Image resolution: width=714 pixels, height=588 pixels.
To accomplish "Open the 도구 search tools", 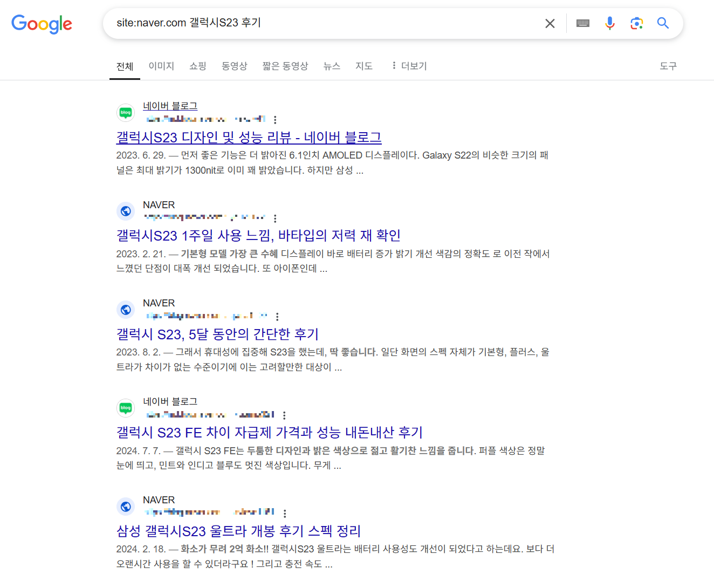I will point(668,66).
